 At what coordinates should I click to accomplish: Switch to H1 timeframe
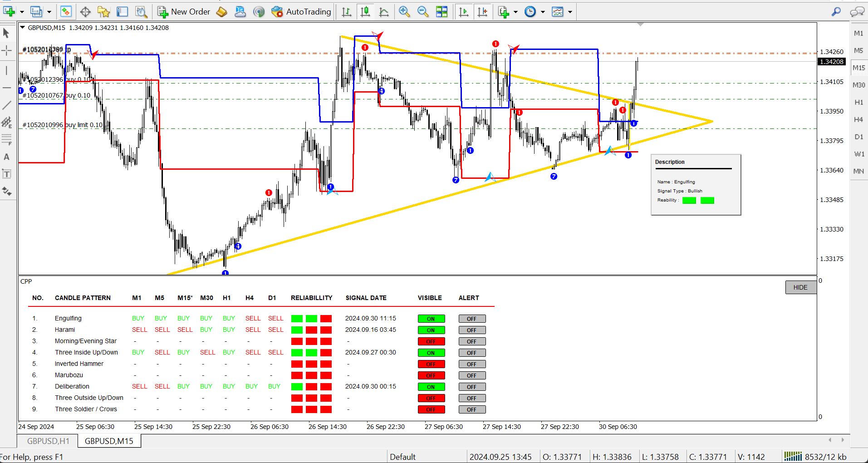click(x=858, y=102)
